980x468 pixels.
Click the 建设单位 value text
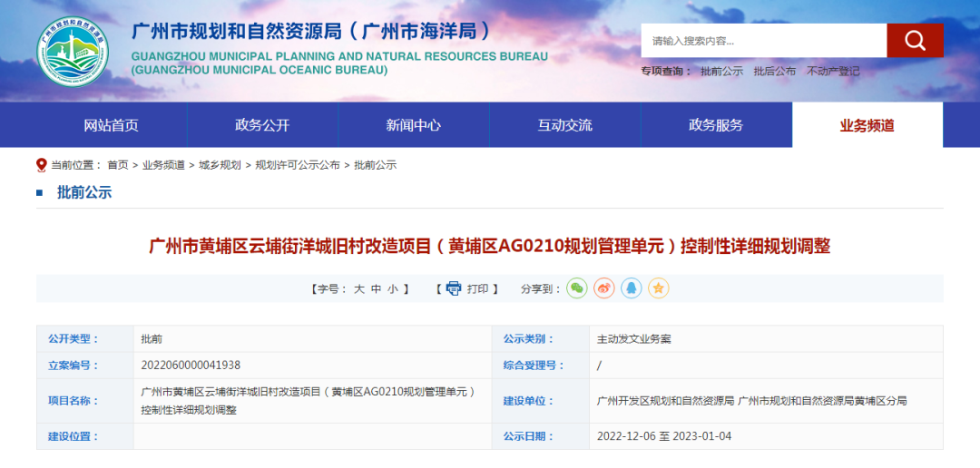[752, 401]
